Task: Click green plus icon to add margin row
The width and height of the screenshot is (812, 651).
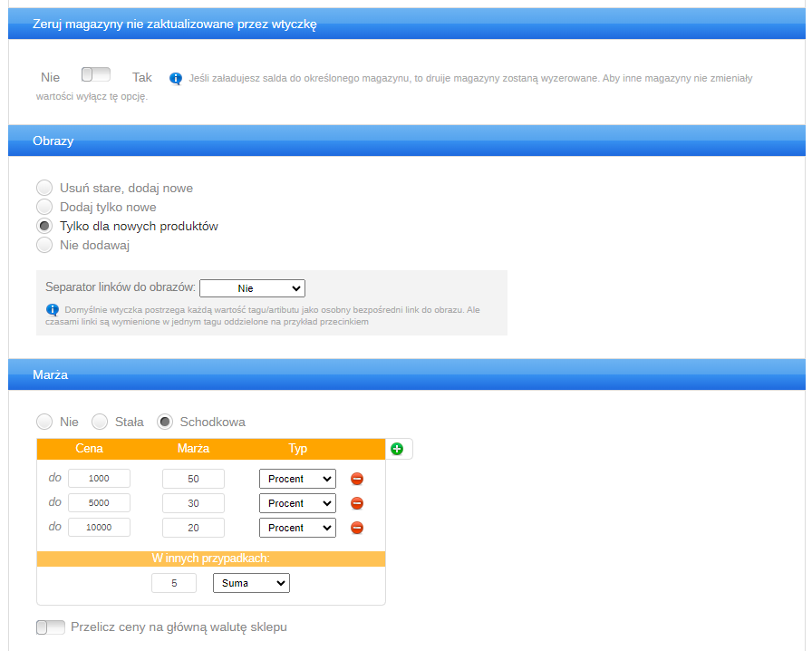Action: [397, 449]
